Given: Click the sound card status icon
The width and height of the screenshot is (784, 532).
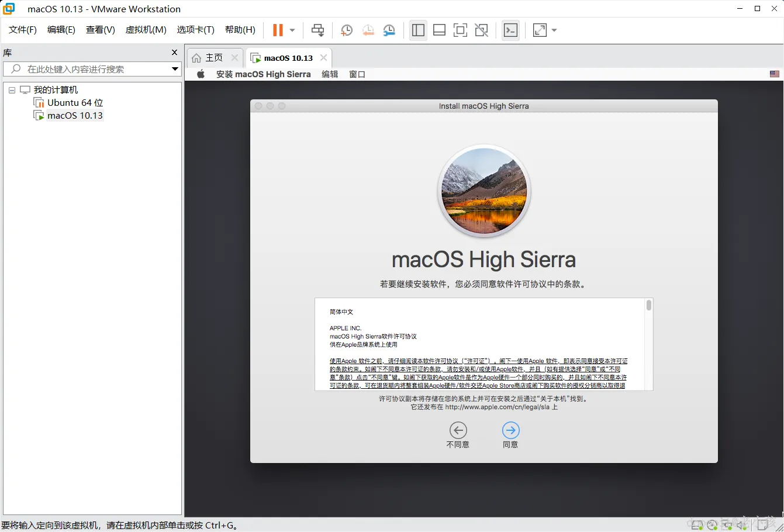Looking at the screenshot, I should tap(742, 524).
